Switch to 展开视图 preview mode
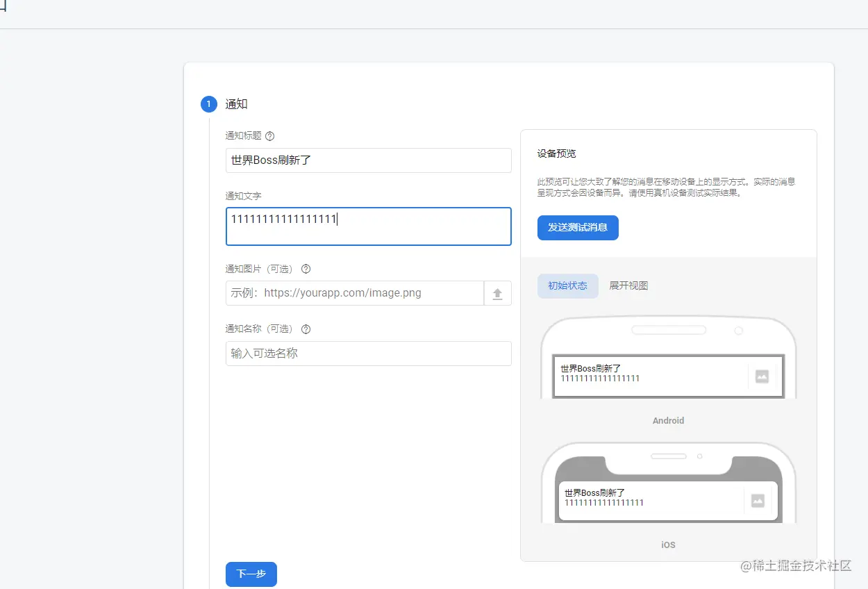The image size is (868, 589). pyautogui.click(x=628, y=285)
